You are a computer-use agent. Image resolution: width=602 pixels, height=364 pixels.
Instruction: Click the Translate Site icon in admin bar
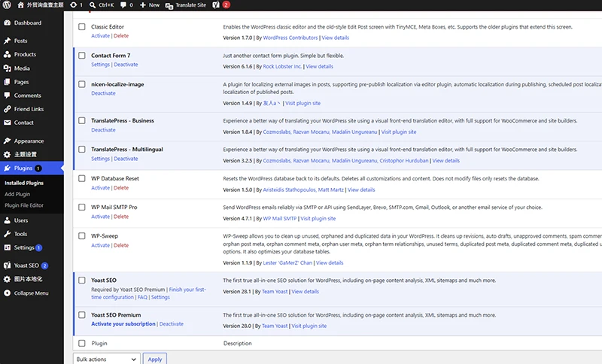point(169,5)
